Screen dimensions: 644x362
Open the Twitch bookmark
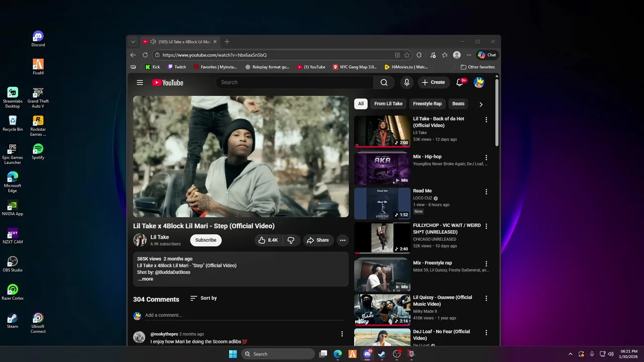[x=177, y=67]
